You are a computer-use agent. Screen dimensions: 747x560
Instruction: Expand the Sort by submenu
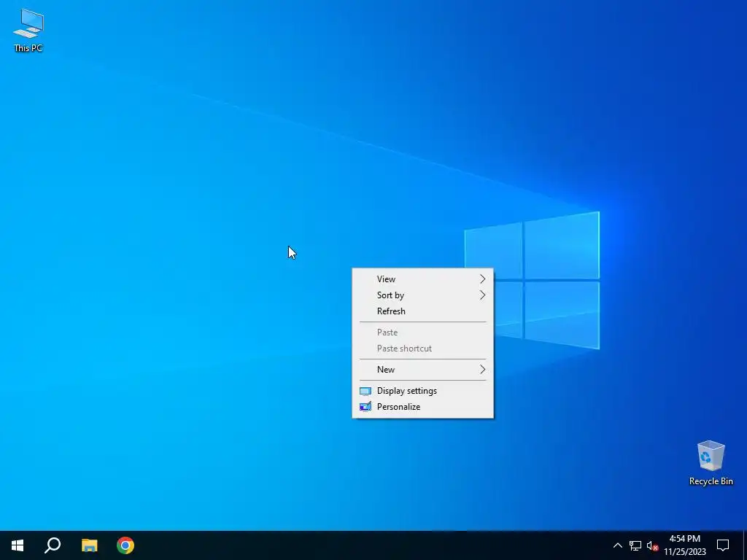[x=422, y=295]
